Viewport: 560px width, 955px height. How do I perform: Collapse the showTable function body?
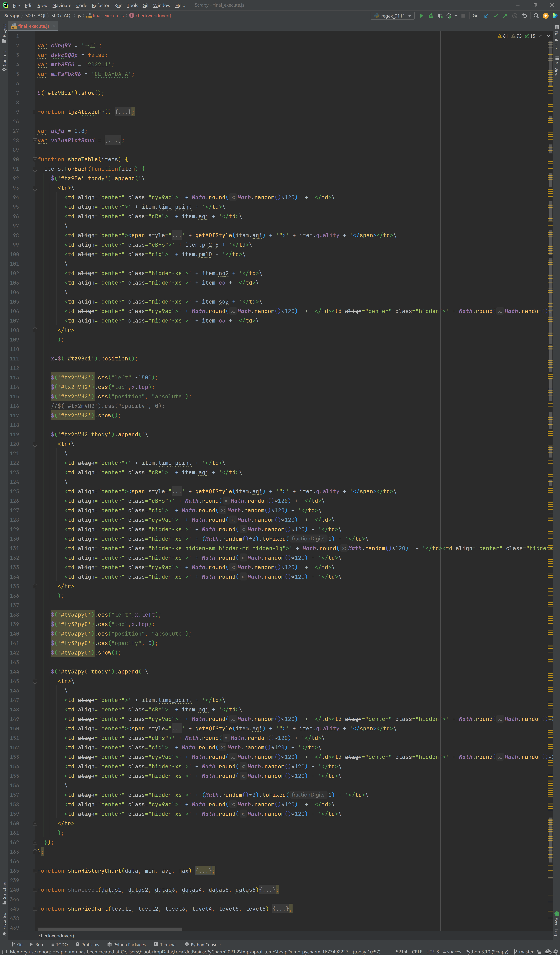[35, 160]
